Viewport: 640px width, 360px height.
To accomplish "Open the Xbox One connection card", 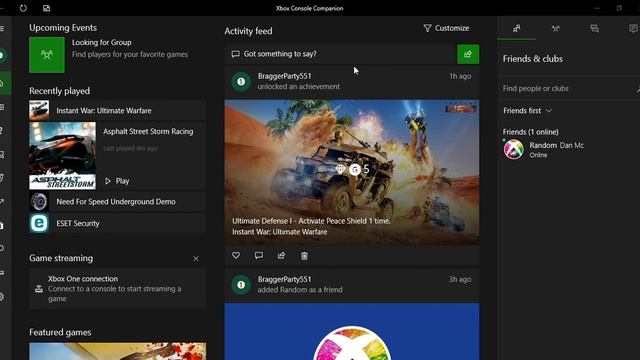I will coord(118,289).
